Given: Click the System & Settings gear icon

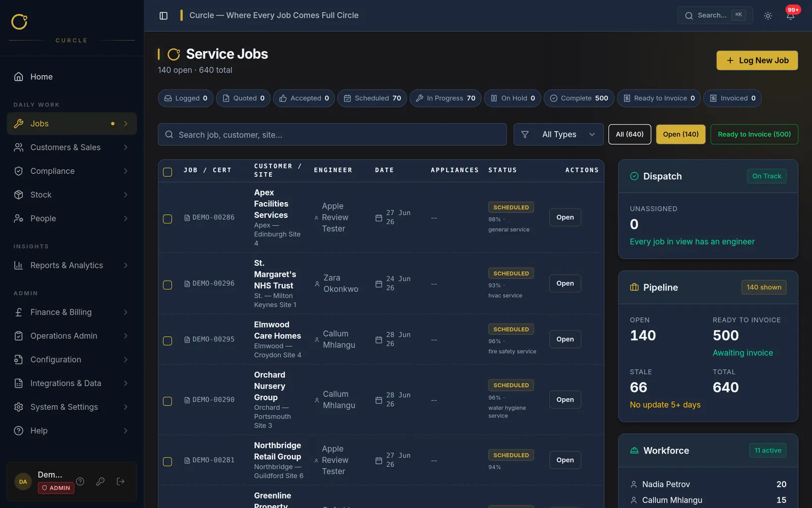Looking at the screenshot, I should click(19, 407).
